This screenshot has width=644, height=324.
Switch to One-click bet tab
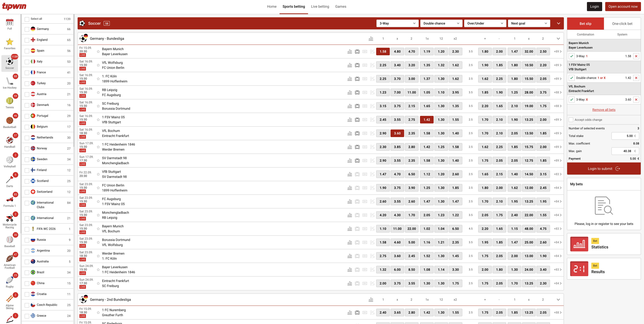622,24
